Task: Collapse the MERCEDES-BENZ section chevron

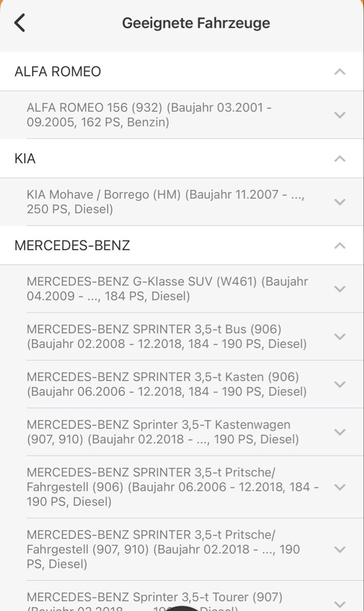Action: click(340, 246)
